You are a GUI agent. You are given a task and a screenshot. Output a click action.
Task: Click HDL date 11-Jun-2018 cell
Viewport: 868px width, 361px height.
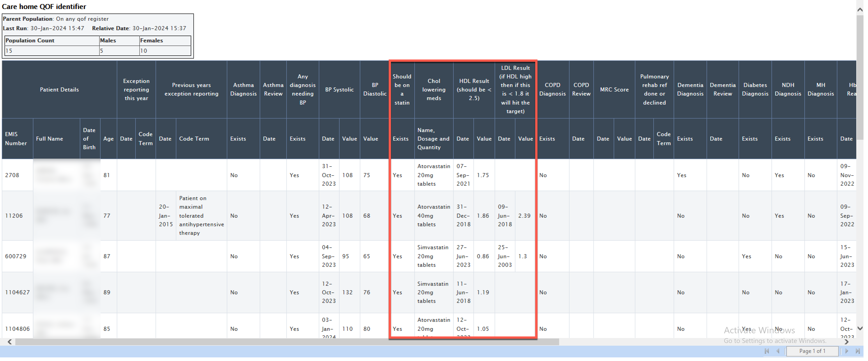click(463, 292)
